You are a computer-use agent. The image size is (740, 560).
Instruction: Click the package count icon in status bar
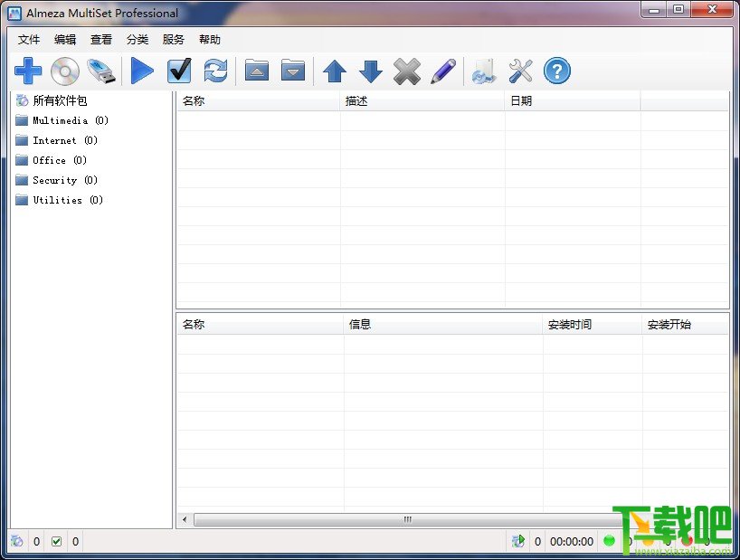coord(17,541)
